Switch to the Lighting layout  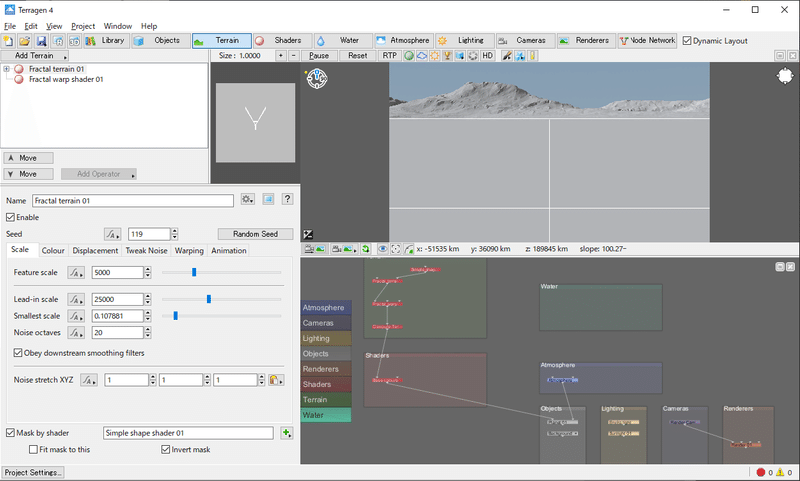(464, 41)
